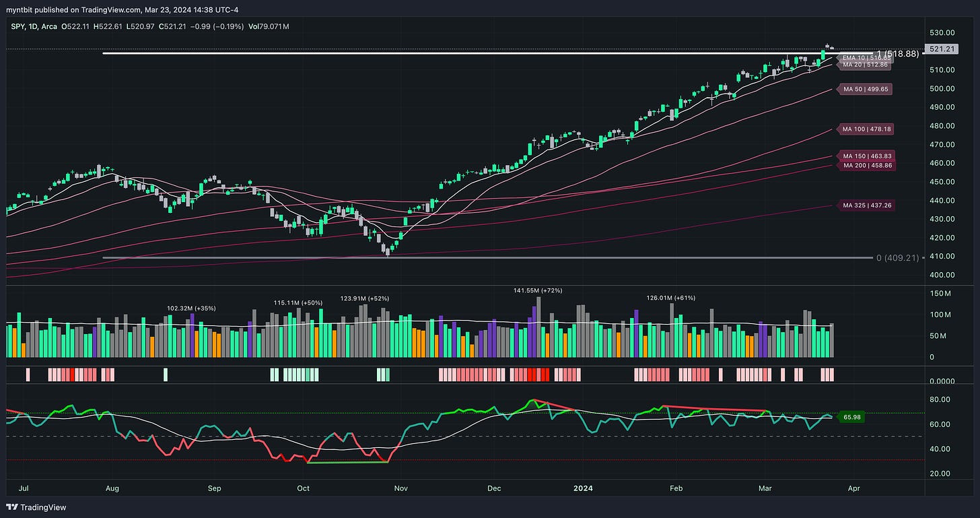Click the 141.55M (+72%) volume annotation
The width and height of the screenshot is (980, 518).
click(x=538, y=290)
